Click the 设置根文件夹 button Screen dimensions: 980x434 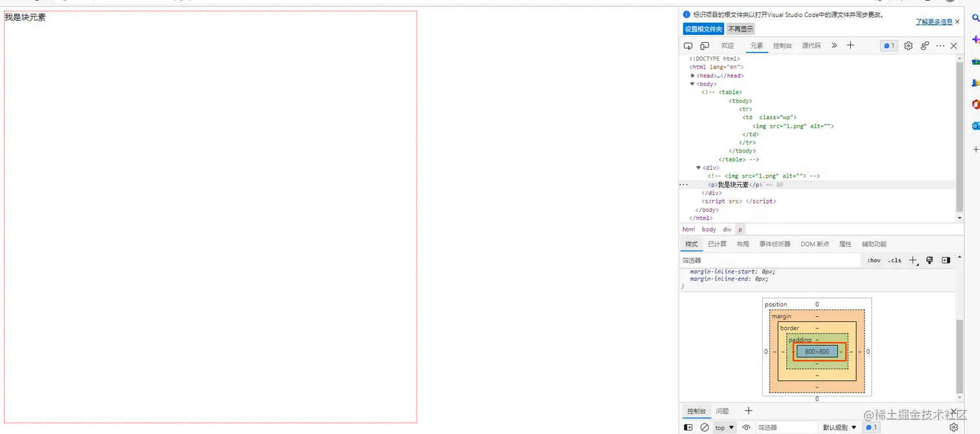(x=703, y=29)
